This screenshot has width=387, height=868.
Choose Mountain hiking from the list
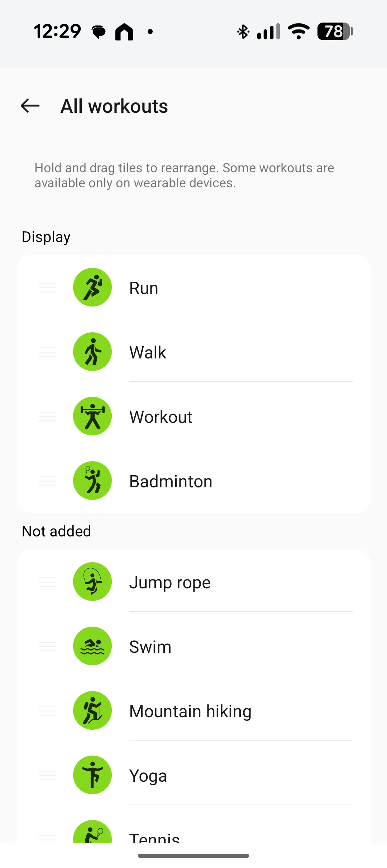190,711
